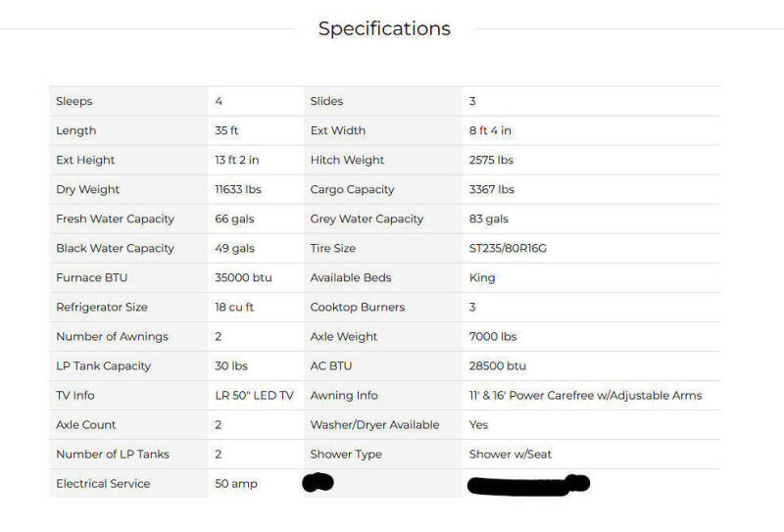Click the Washer/Dryer Available label
Screen dimensions: 784x532
tap(374, 425)
